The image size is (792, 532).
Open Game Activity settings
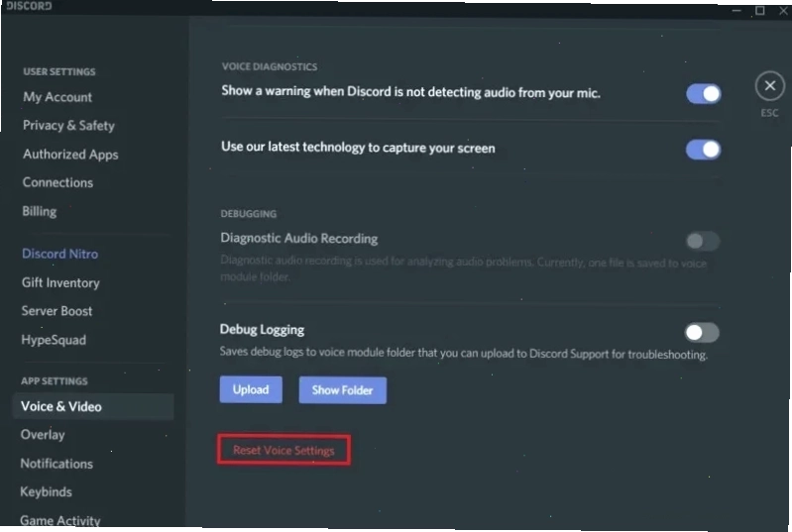pyautogui.click(x=60, y=520)
